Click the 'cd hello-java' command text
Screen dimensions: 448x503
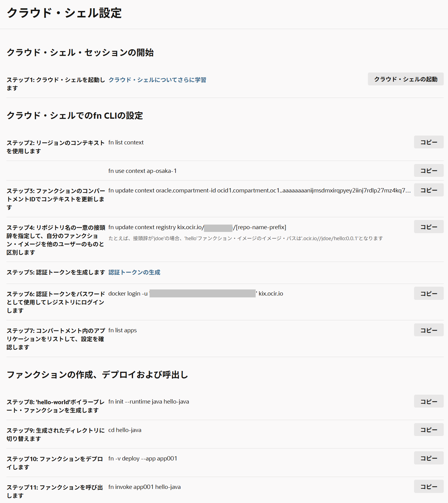125,430
